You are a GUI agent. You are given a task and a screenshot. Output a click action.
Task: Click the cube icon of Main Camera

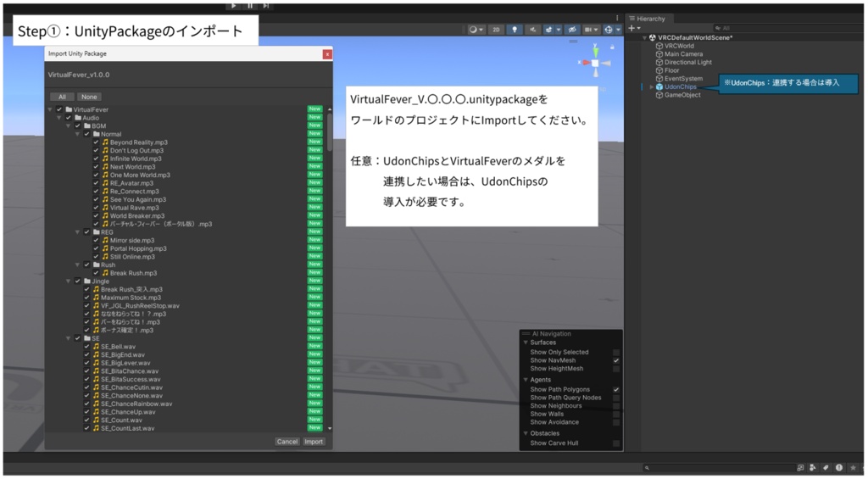click(659, 54)
